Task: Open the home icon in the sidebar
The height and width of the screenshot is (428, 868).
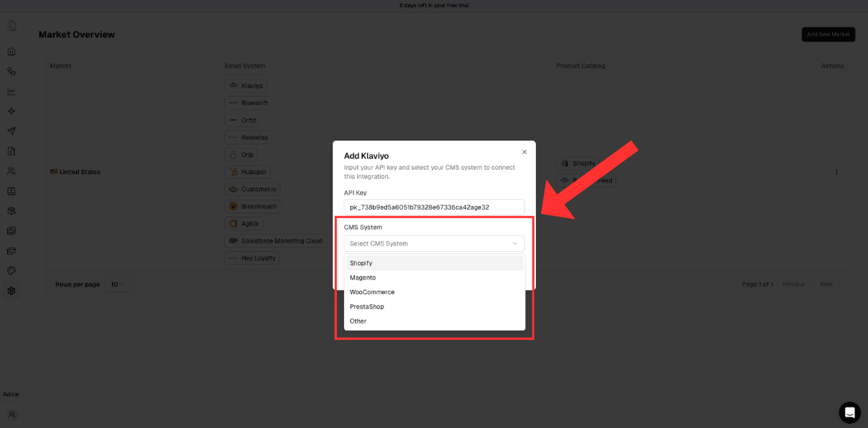Action: [11, 52]
